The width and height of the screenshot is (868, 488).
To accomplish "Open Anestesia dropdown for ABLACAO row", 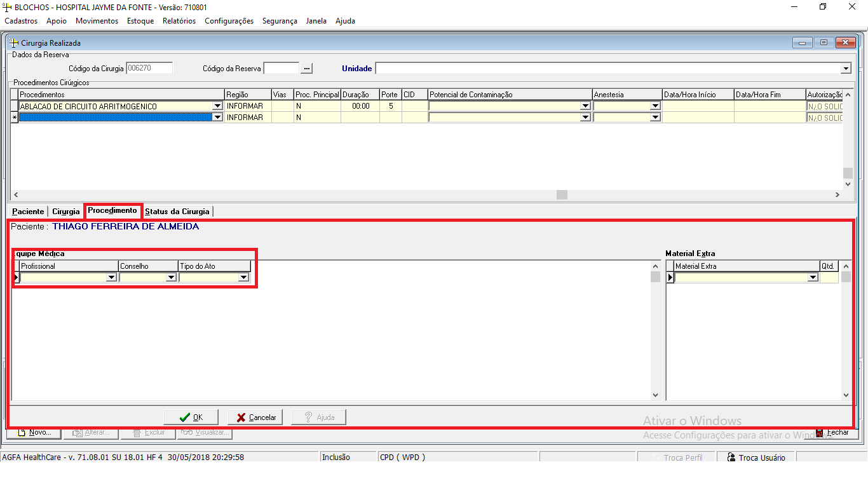I will [655, 107].
